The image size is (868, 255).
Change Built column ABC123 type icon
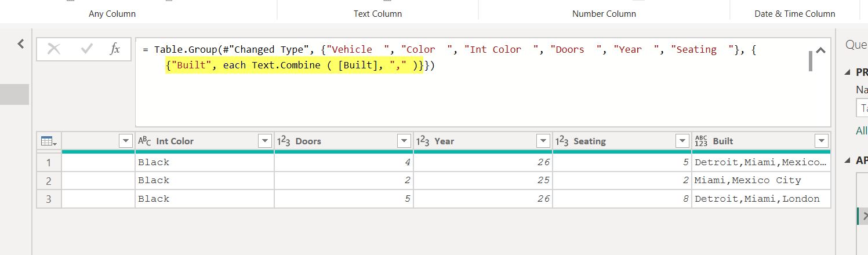point(701,141)
